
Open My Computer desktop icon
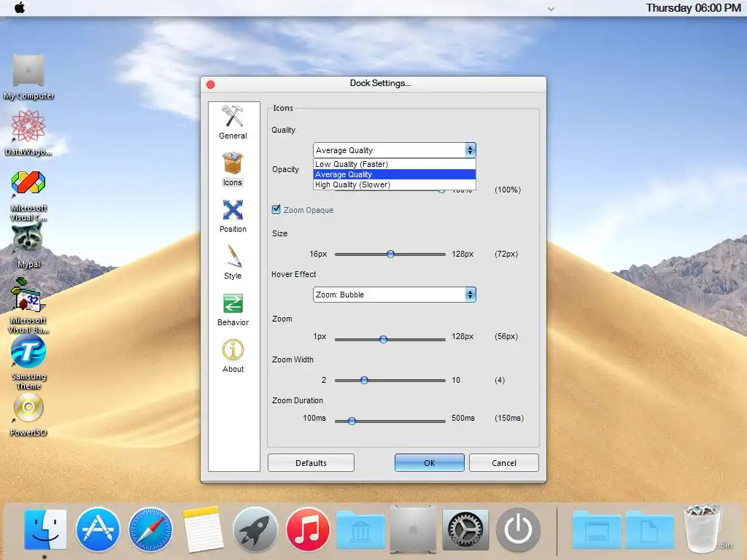[28, 77]
